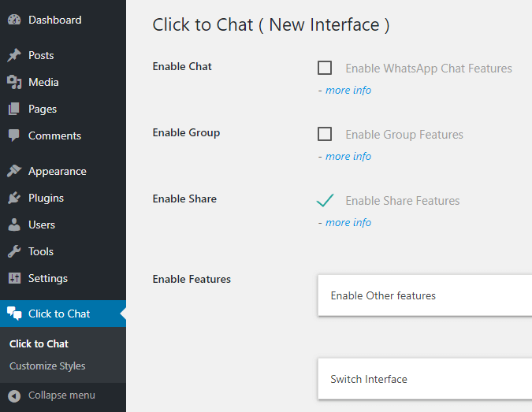Screen dimensions: 532x412
Task: Click the Settings sliders icon
Action: click(14, 278)
